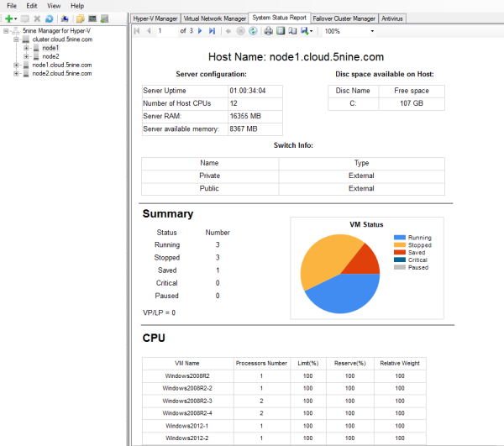
Task: Open the export format dropdown arrow
Action: tap(311, 31)
